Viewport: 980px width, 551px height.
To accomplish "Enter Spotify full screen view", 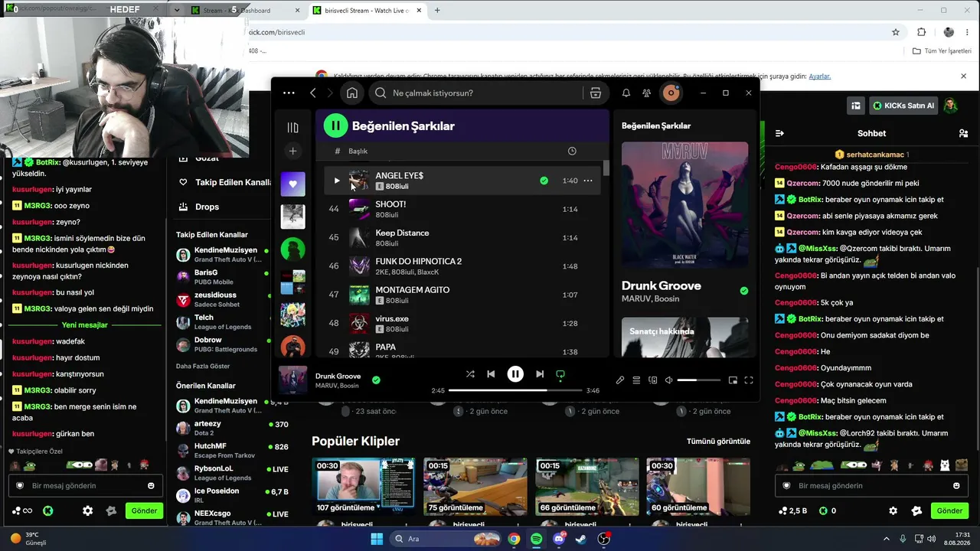I will tap(749, 380).
